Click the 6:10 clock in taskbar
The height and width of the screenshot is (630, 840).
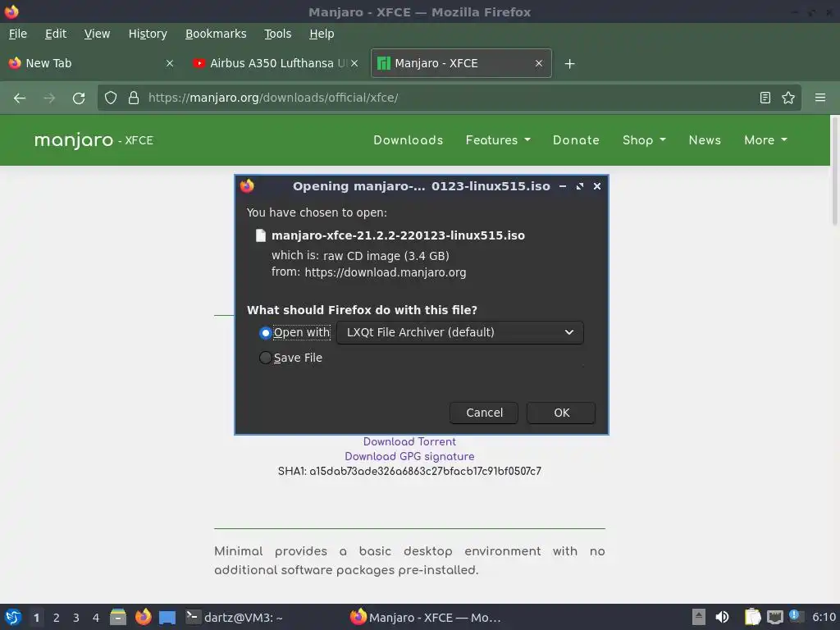click(x=824, y=617)
